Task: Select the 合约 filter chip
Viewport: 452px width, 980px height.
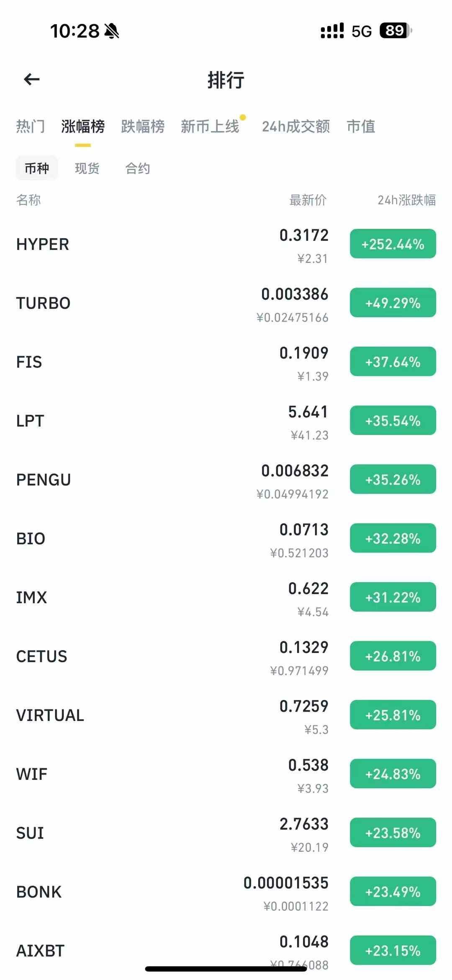Action: pyautogui.click(x=138, y=168)
